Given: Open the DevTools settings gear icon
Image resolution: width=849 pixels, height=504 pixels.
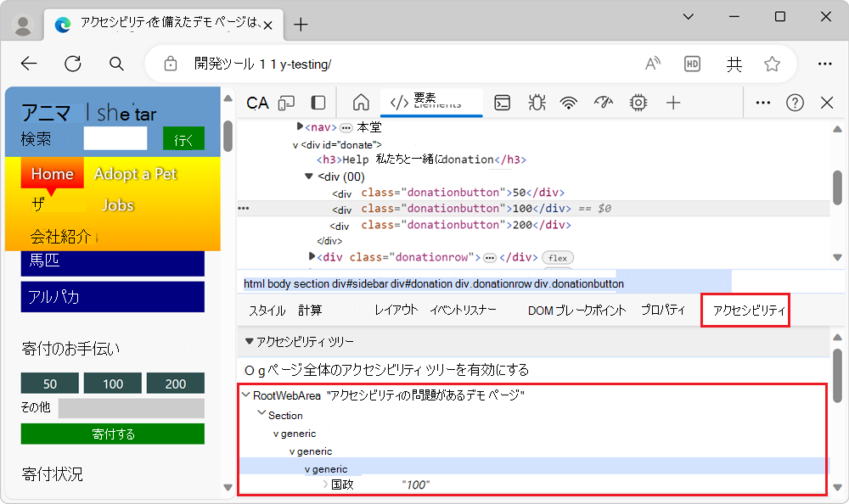Looking at the screenshot, I should click(x=638, y=103).
